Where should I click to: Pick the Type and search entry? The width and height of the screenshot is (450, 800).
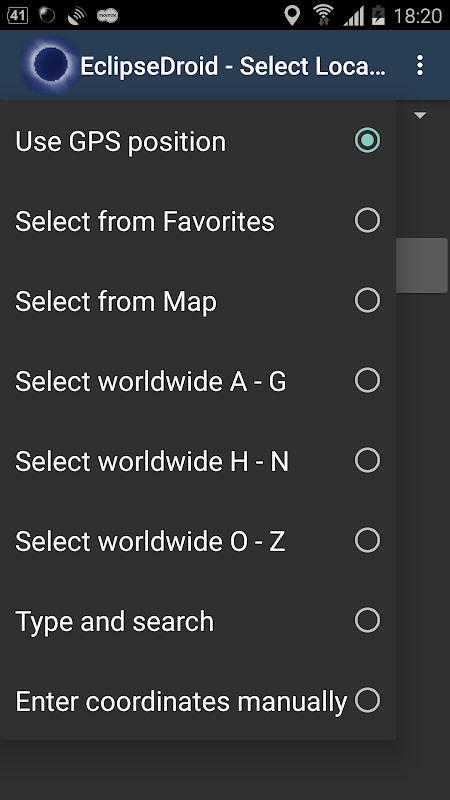(198, 621)
